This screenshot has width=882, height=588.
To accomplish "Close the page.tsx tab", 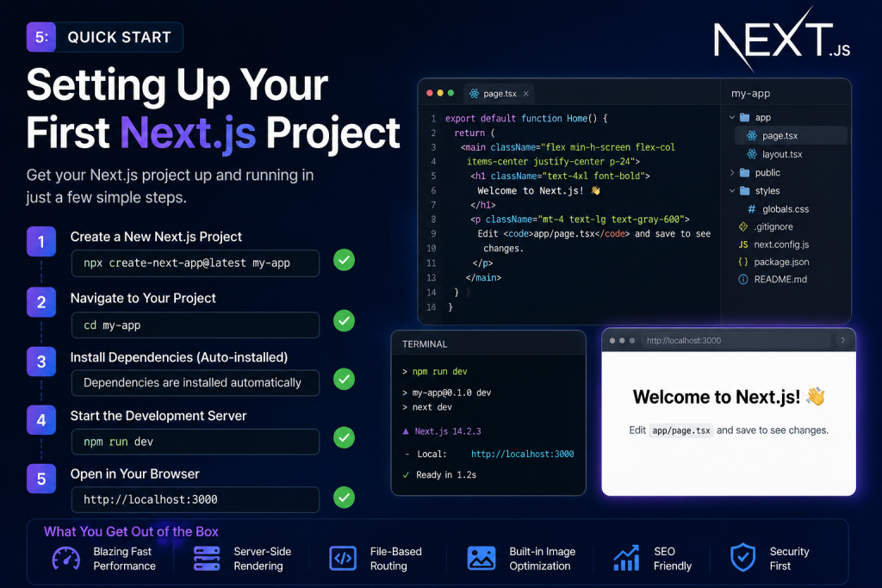I will (526, 94).
